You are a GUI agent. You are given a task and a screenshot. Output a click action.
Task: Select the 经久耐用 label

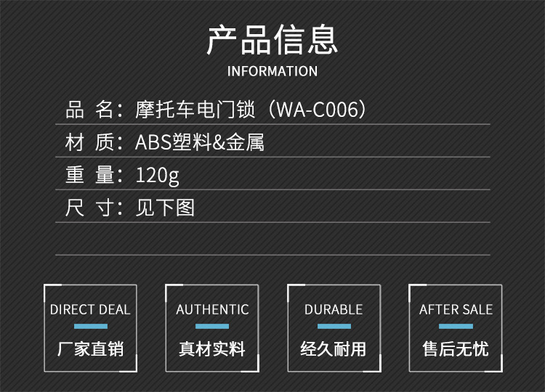[x=334, y=349]
